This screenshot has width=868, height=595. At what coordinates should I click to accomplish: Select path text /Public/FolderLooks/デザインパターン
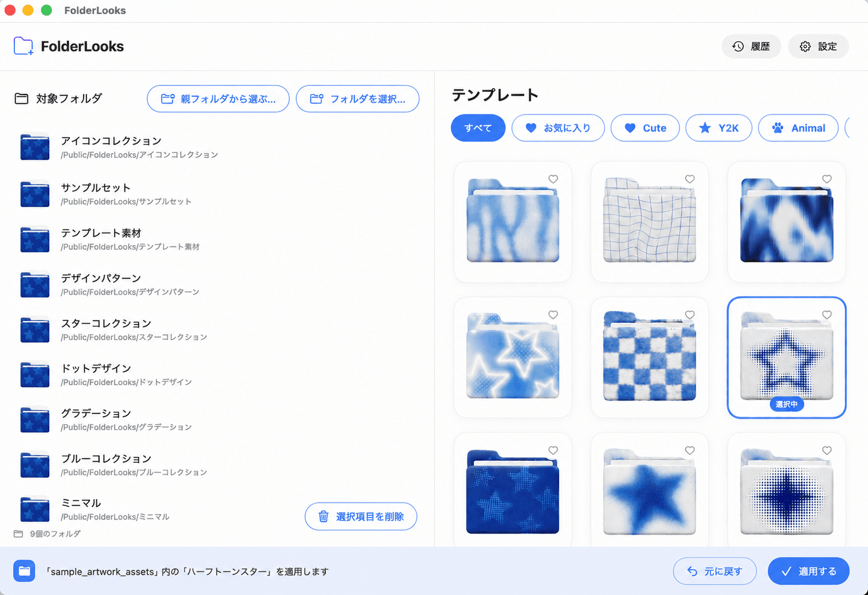tap(130, 292)
